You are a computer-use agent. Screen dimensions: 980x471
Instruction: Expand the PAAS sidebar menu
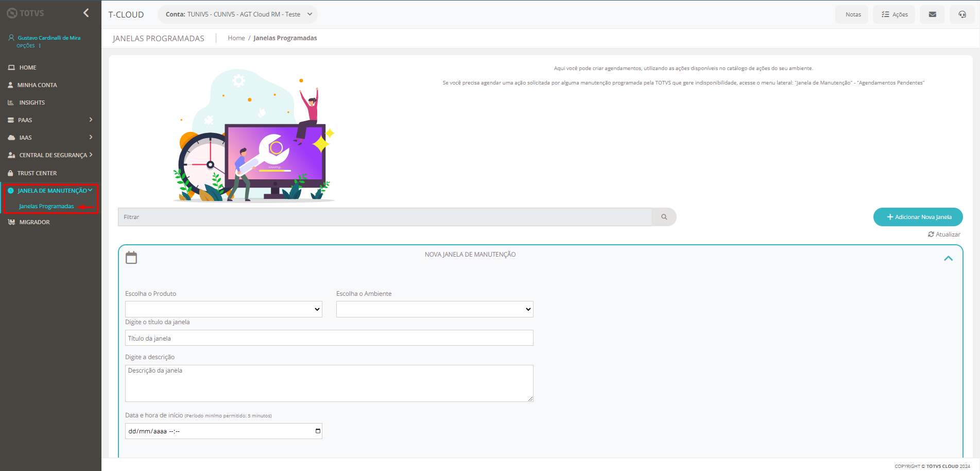50,120
